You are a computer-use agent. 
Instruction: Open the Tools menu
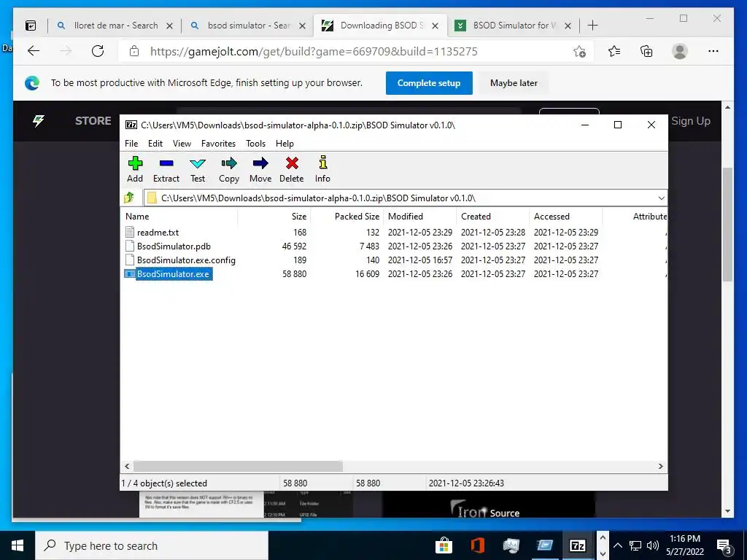coord(255,144)
